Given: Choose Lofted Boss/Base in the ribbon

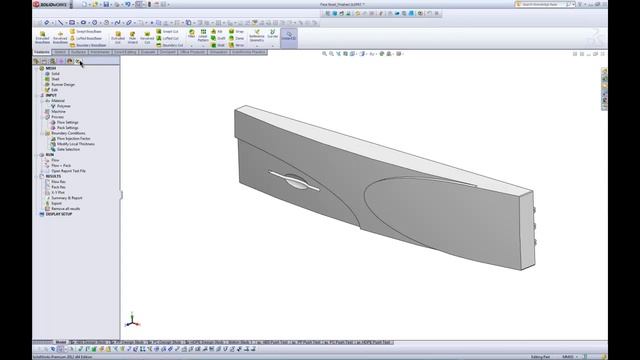Looking at the screenshot, I should [86, 38].
